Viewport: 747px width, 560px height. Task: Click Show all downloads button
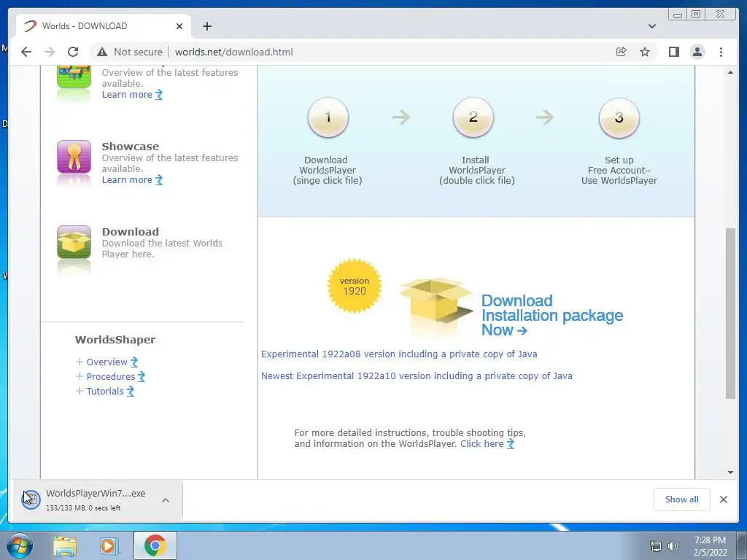point(682,499)
